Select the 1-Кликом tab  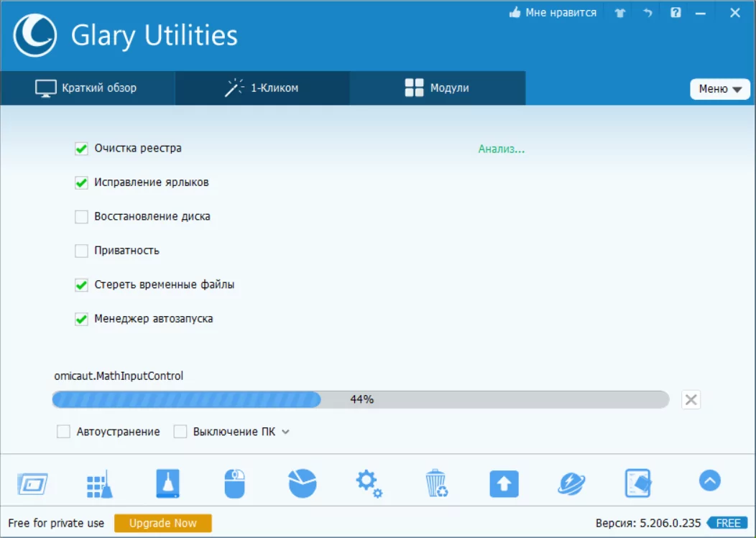(x=262, y=88)
